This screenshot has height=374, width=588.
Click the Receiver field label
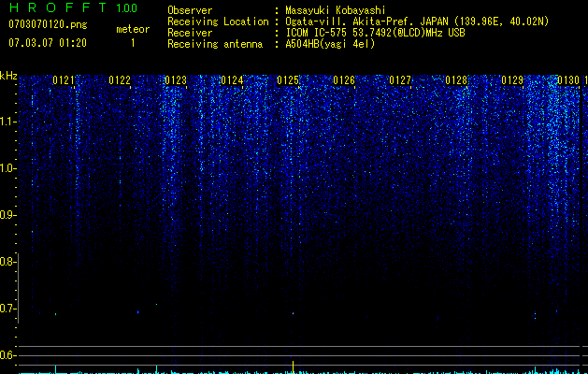click(x=190, y=33)
